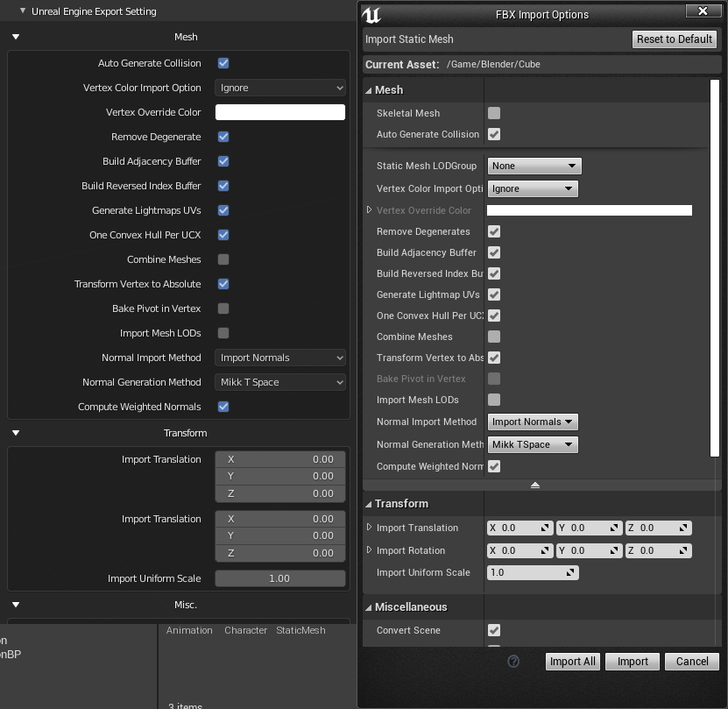Disable Generate Lightmap UVs in the import dialog
This screenshot has height=709, width=728.
point(494,294)
